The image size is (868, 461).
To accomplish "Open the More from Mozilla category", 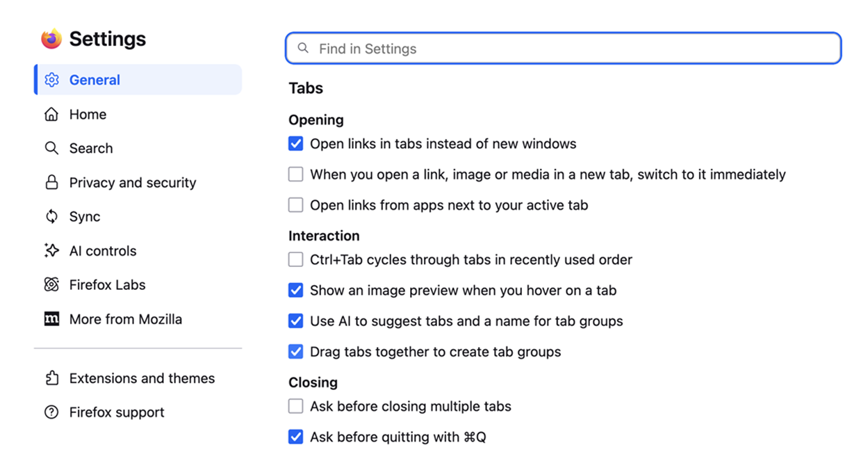I will click(138, 319).
